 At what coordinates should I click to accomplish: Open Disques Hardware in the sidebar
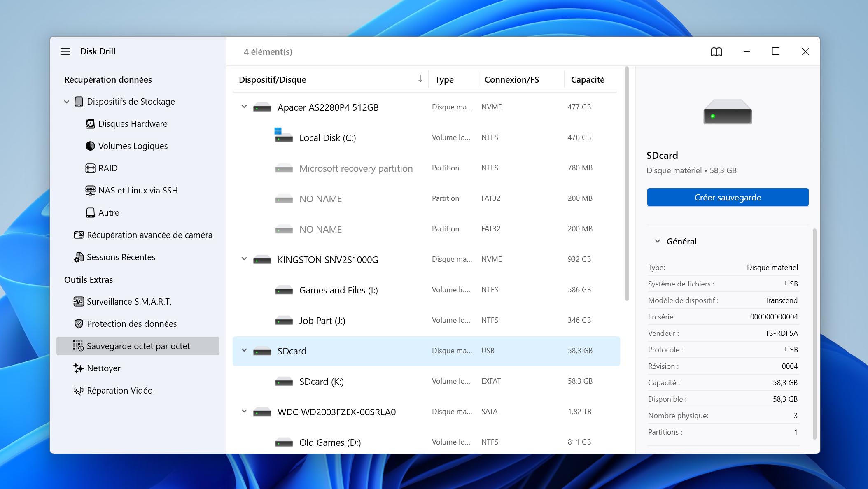pyautogui.click(x=138, y=124)
